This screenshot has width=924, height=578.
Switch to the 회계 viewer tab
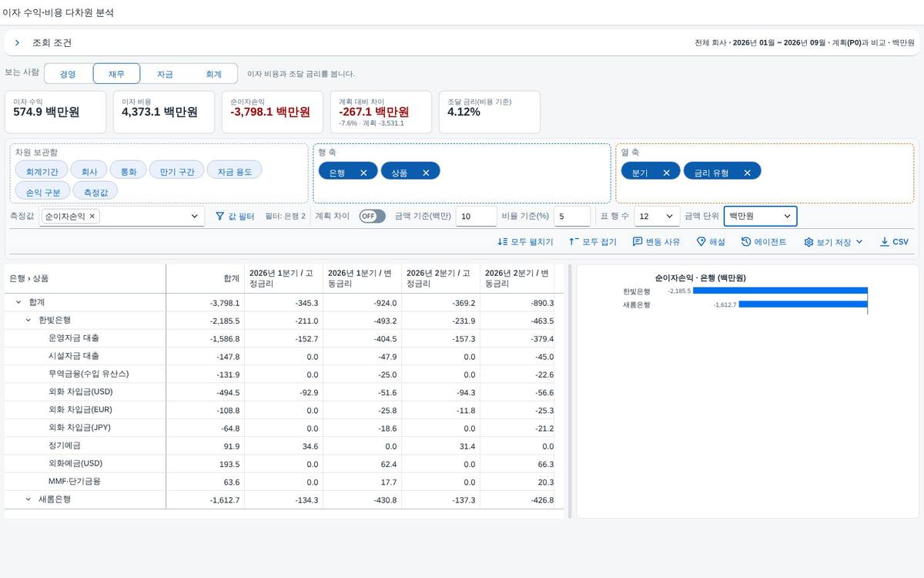point(213,74)
